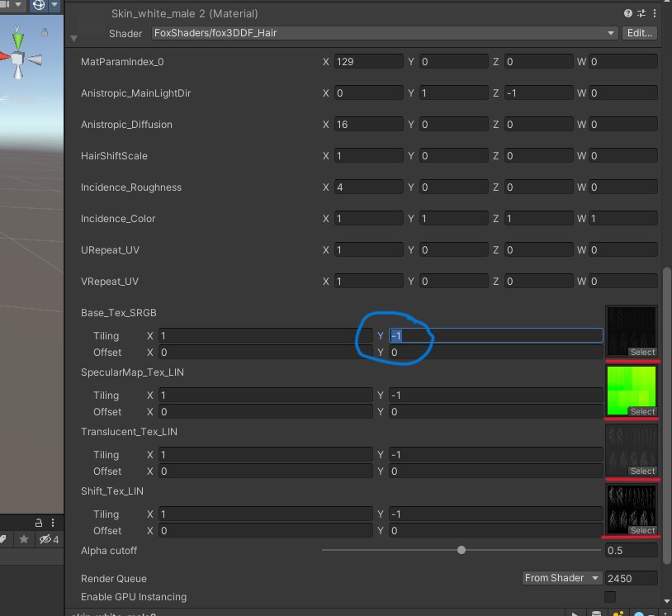
Task: Click the scene view globe gizmo icon
Action: coord(39,5)
